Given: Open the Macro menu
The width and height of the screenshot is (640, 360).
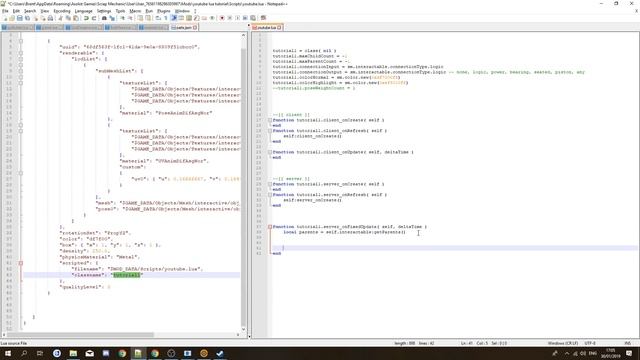Looking at the screenshot, I should click(135, 11).
